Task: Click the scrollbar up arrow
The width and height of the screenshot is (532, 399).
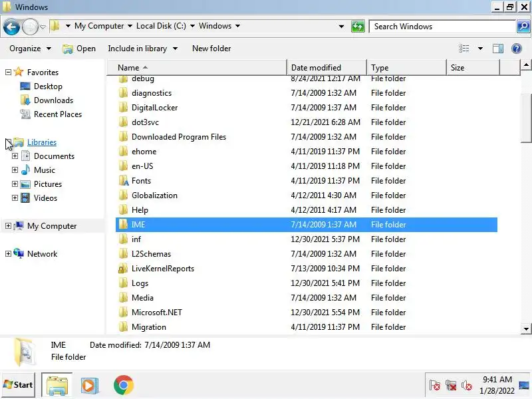Action: point(526,65)
